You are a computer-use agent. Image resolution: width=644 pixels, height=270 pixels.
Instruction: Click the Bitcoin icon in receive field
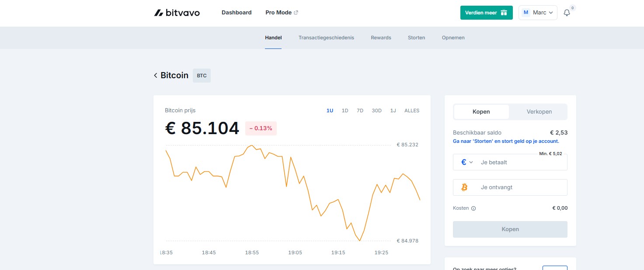[464, 187]
